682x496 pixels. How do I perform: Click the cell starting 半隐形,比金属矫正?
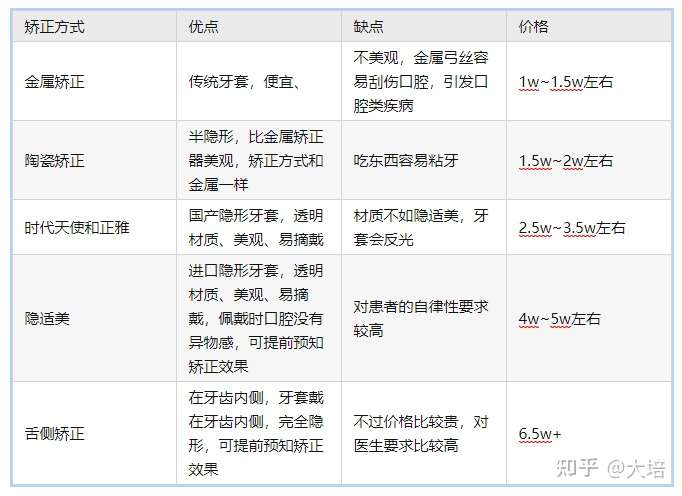click(x=259, y=161)
